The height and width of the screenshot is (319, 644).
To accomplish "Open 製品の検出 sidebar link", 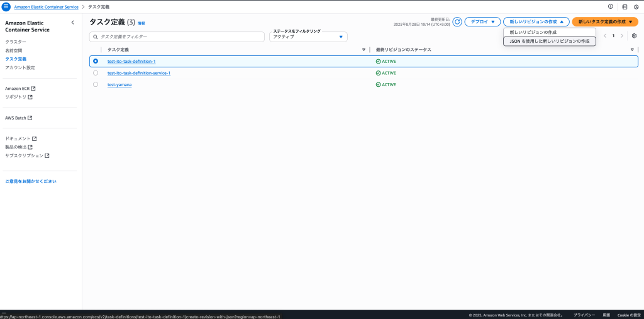I will click(16, 147).
